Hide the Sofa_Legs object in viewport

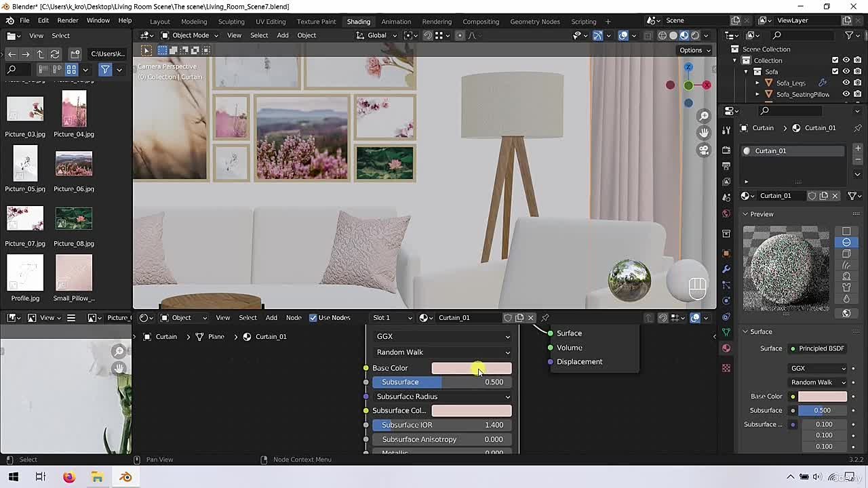[x=846, y=83]
